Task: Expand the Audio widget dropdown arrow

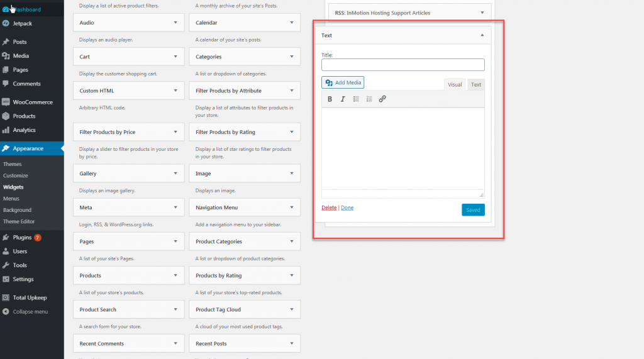Action: tap(175, 23)
